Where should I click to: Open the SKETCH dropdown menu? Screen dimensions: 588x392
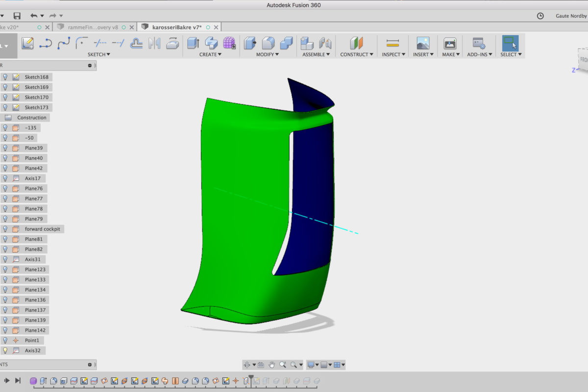99,54
